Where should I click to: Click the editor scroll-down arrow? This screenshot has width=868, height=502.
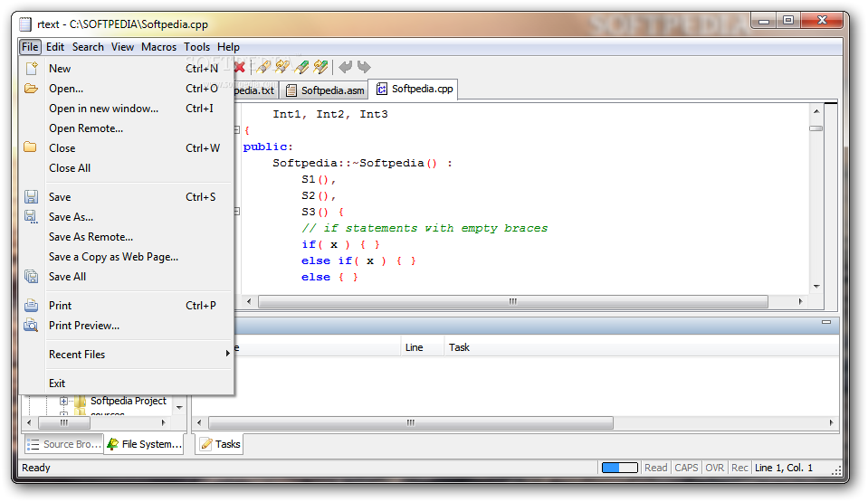click(x=816, y=286)
